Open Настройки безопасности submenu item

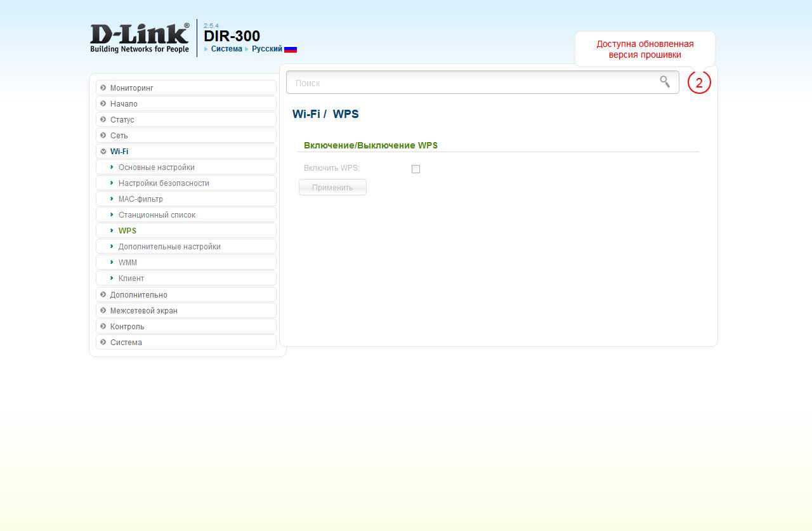[x=186, y=183]
